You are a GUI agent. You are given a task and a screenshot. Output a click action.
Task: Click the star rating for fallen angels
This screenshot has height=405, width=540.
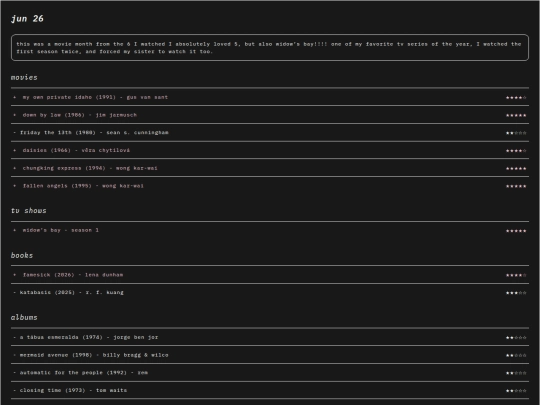(x=516, y=186)
